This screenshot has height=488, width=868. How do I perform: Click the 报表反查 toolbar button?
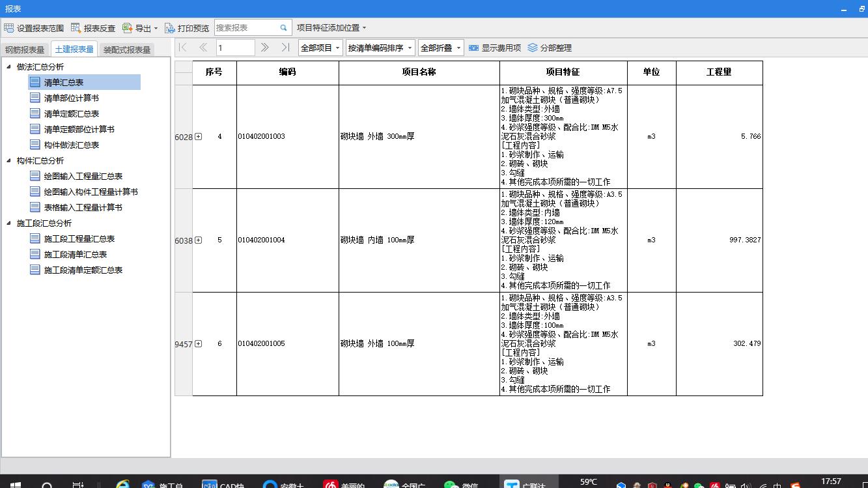(x=93, y=28)
